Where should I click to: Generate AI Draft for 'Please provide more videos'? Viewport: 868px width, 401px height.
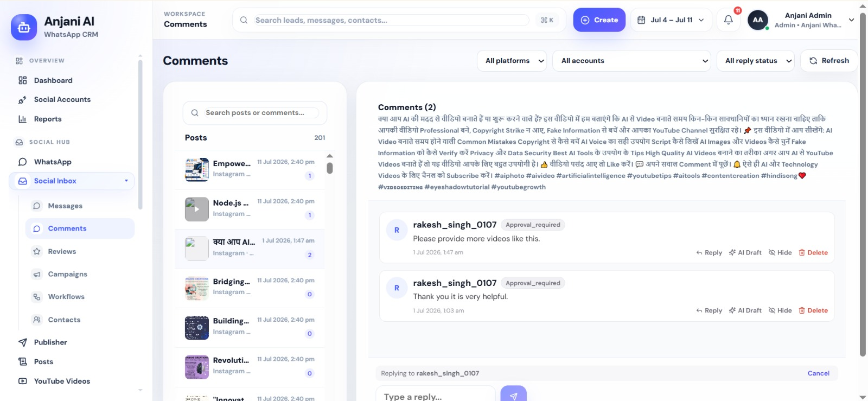(745, 253)
